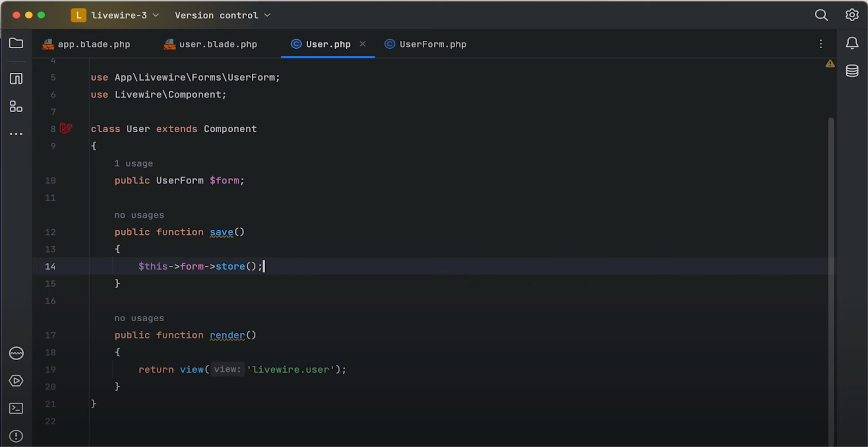Click the yellow warning inspection indicator
This screenshot has height=447, width=868.
(x=830, y=64)
